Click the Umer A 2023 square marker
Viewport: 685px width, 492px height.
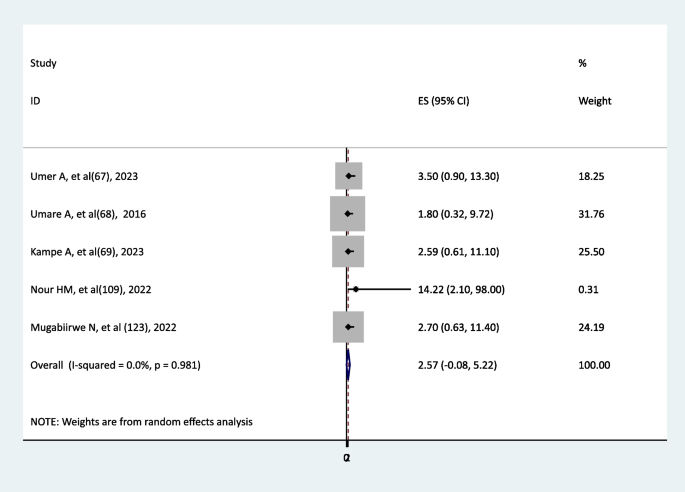coord(349,176)
